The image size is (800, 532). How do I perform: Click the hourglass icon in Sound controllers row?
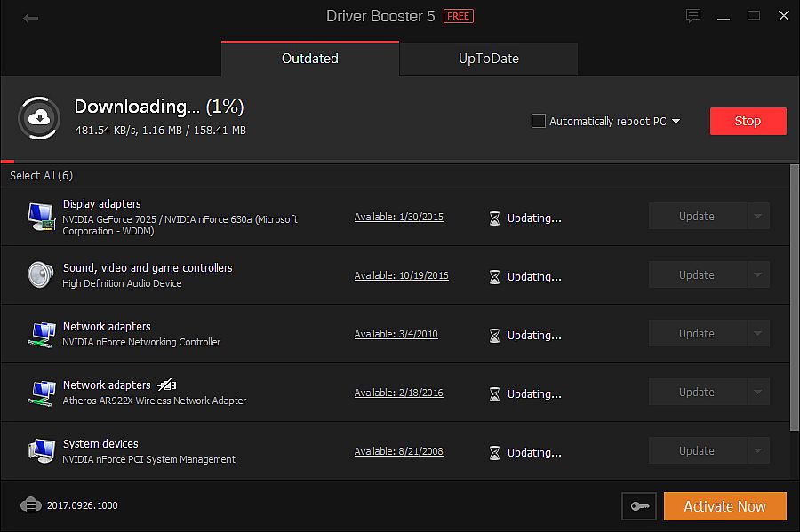[494, 277]
